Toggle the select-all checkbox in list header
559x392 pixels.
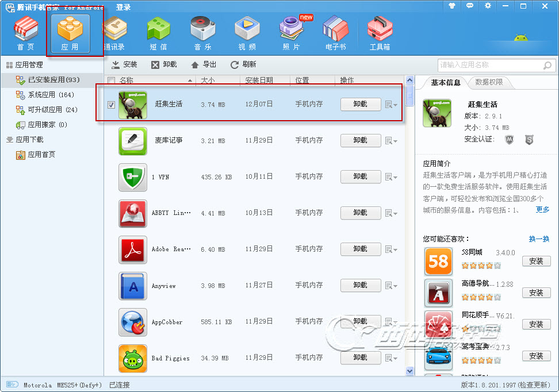111,80
